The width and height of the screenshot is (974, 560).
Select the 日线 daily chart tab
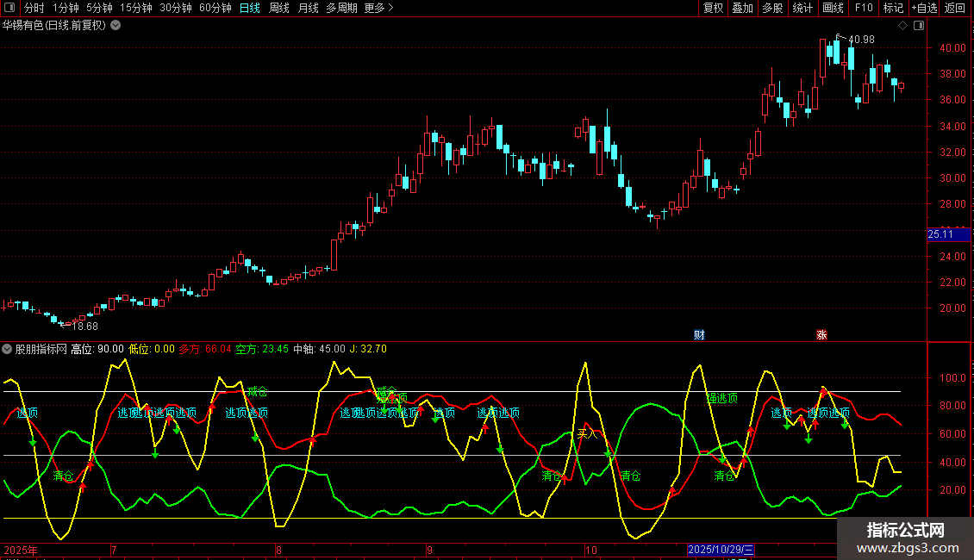point(250,8)
